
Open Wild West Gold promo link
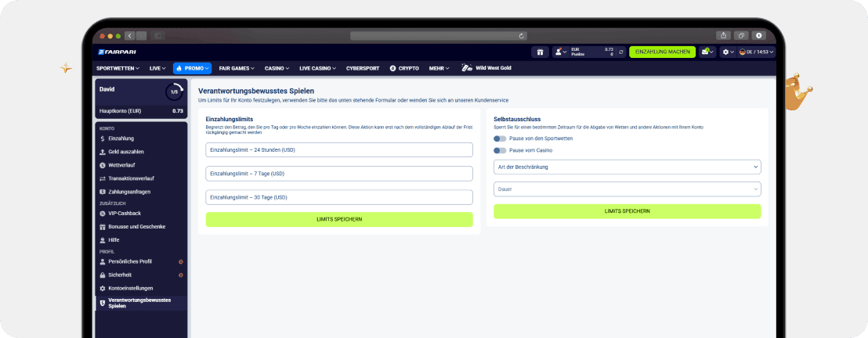click(486, 68)
